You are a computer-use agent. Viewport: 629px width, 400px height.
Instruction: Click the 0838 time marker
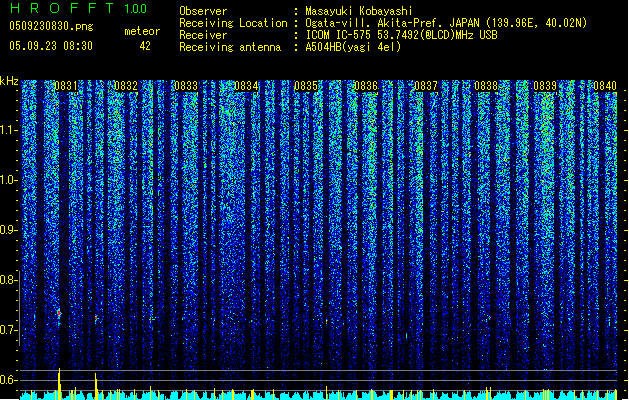(x=486, y=86)
